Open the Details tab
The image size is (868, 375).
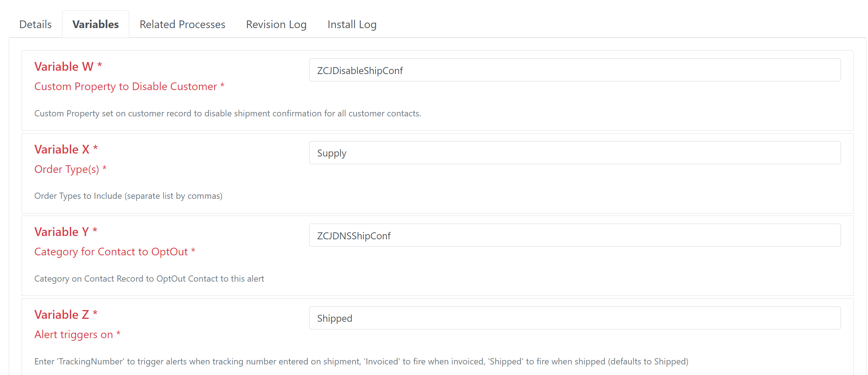35,24
